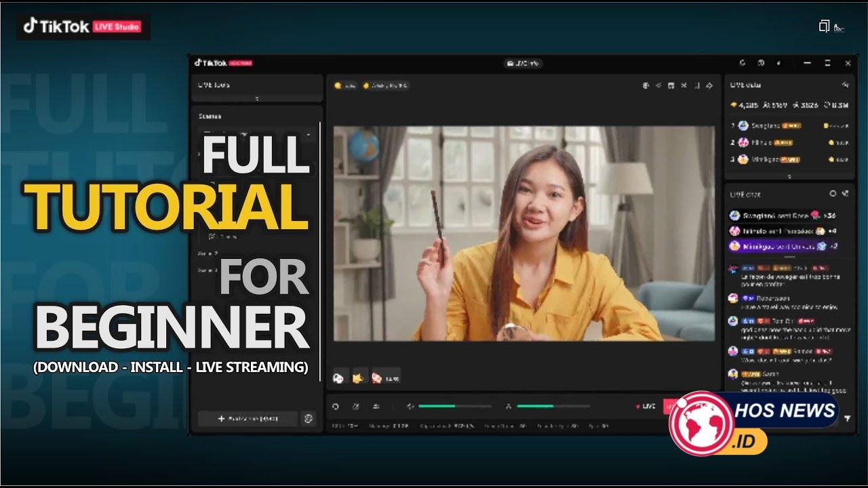868x488 pixels.
Task: Expand the LIVE tools panel chevron
Action: coord(256,99)
